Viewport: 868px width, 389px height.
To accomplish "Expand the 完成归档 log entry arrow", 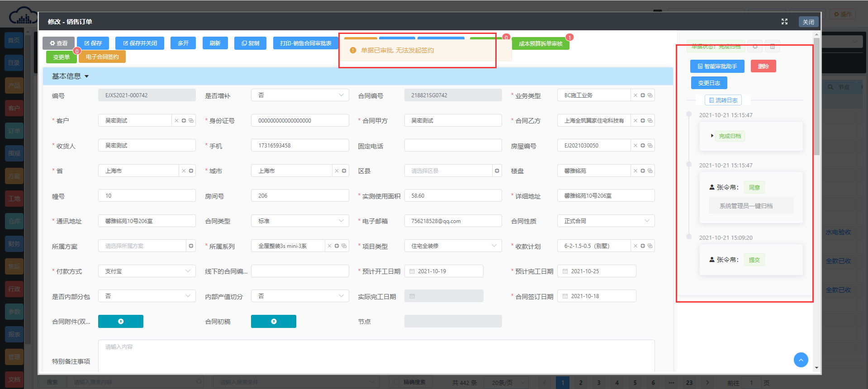I will point(712,136).
